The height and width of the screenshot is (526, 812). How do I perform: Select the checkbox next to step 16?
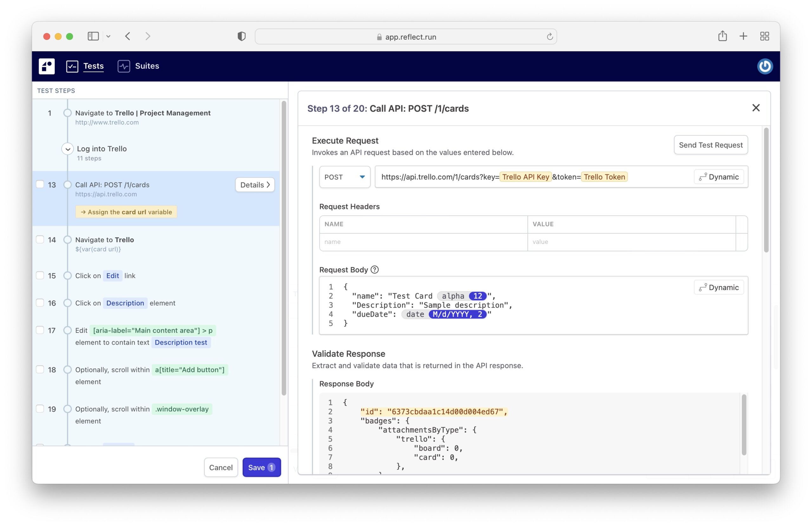pyautogui.click(x=40, y=302)
